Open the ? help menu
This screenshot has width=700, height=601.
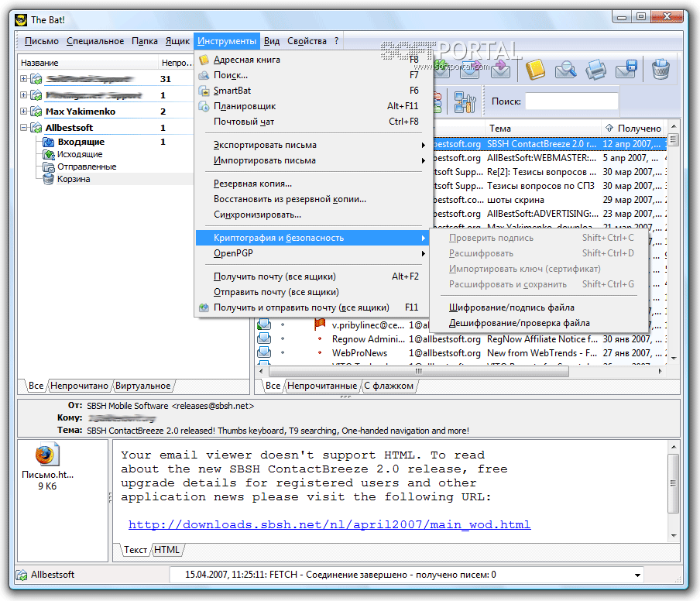tap(336, 41)
